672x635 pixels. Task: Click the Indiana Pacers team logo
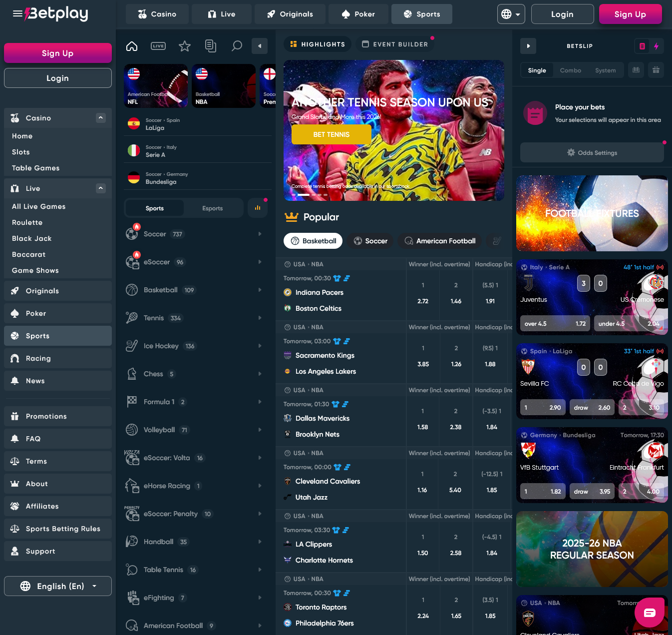click(x=288, y=292)
